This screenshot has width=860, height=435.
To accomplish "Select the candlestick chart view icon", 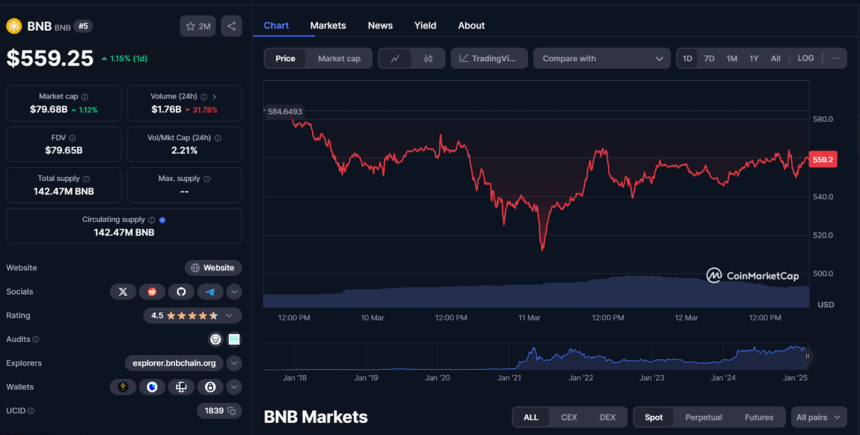I will (x=428, y=59).
